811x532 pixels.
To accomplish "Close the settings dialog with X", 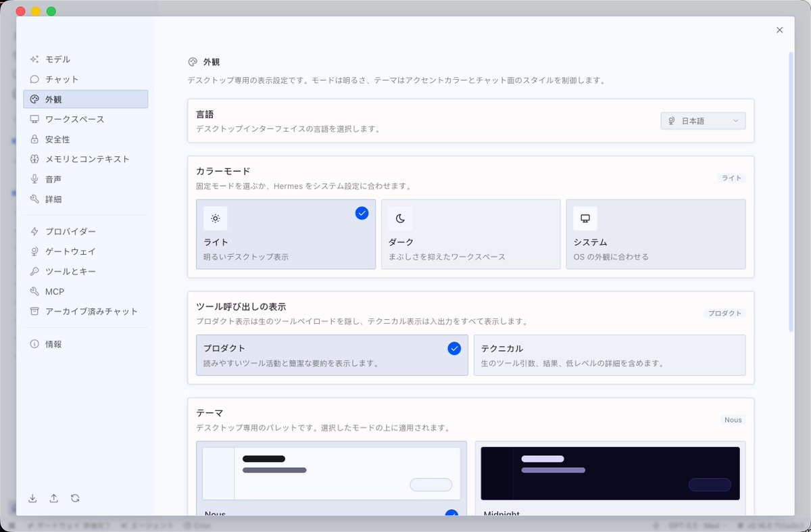I will [780, 30].
